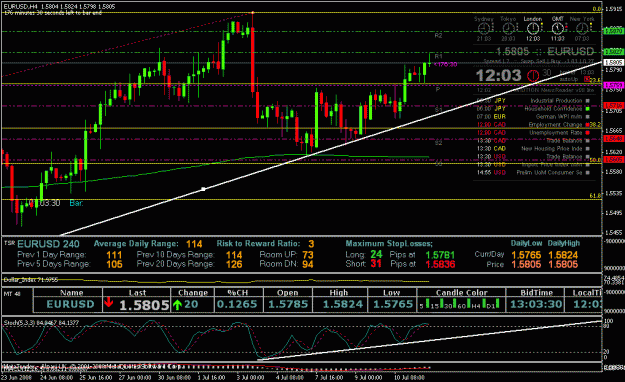The height and width of the screenshot is (382, 625).
Task: Click green impact square for Household Confidence
Action: pos(587,109)
